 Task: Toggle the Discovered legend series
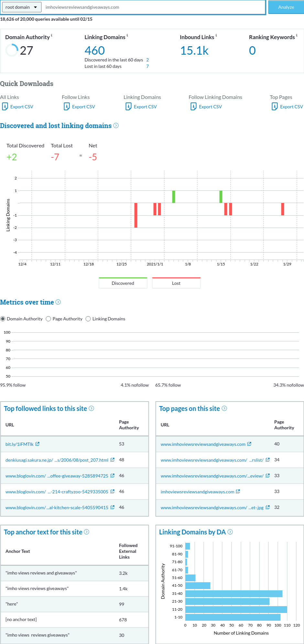coord(123,283)
